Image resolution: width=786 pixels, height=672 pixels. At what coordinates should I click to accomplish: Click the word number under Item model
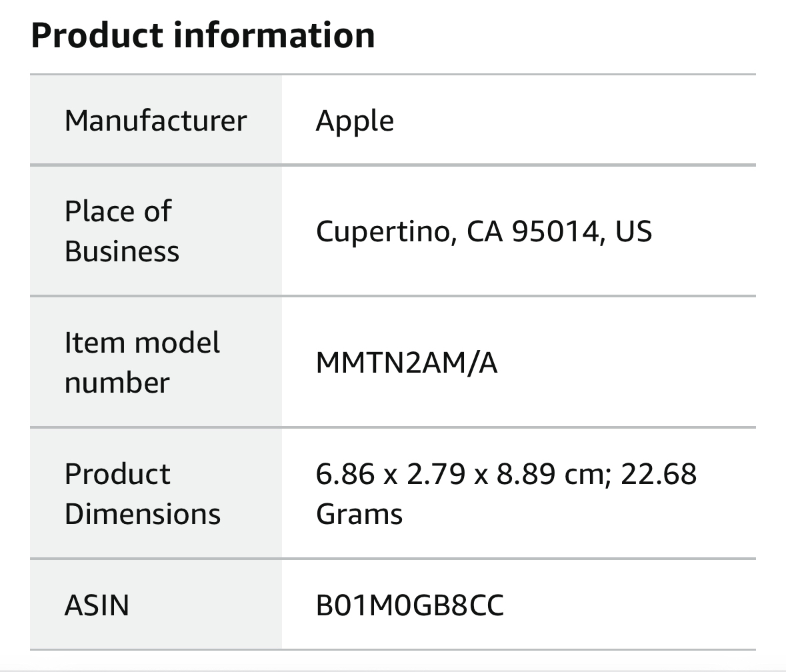[117, 383]
